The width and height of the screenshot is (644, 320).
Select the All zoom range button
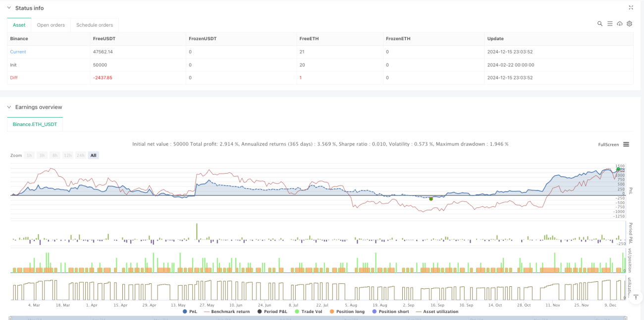point(93,155)
